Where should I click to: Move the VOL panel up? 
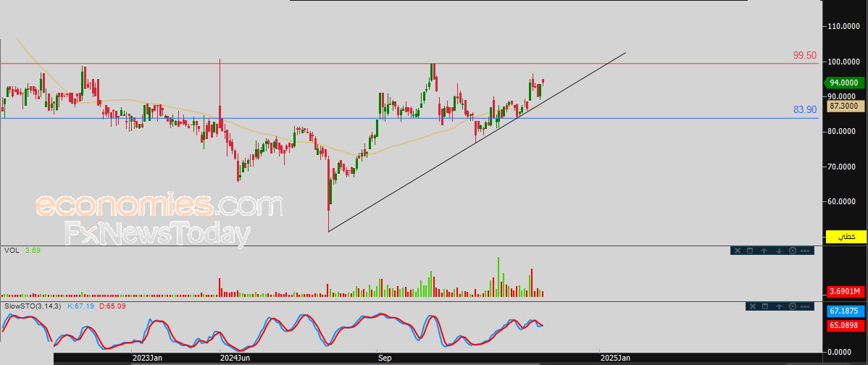point(764,251)
